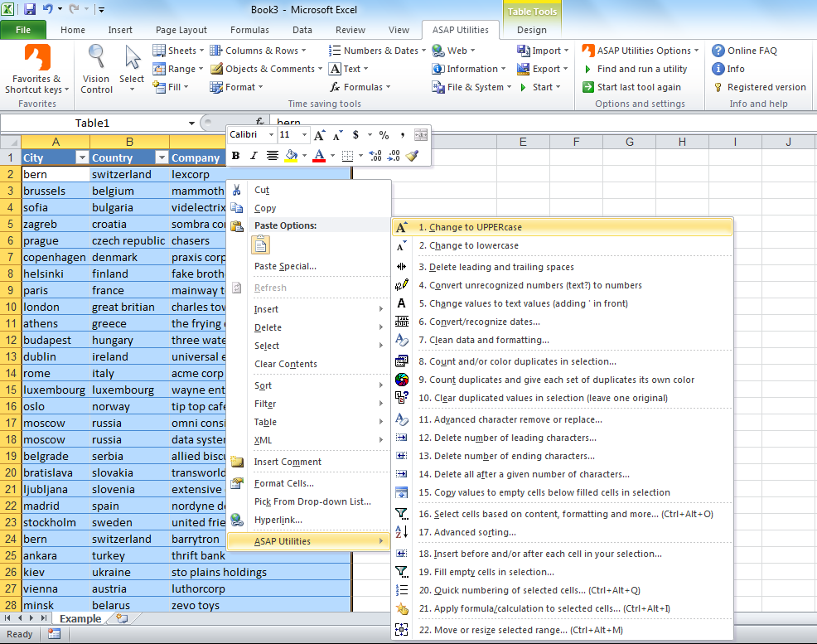Screen dimensions: 817x644
Task: Toggle center alignment on the mini toolbar
Action: pyautogui.click(x=273, y=155)
